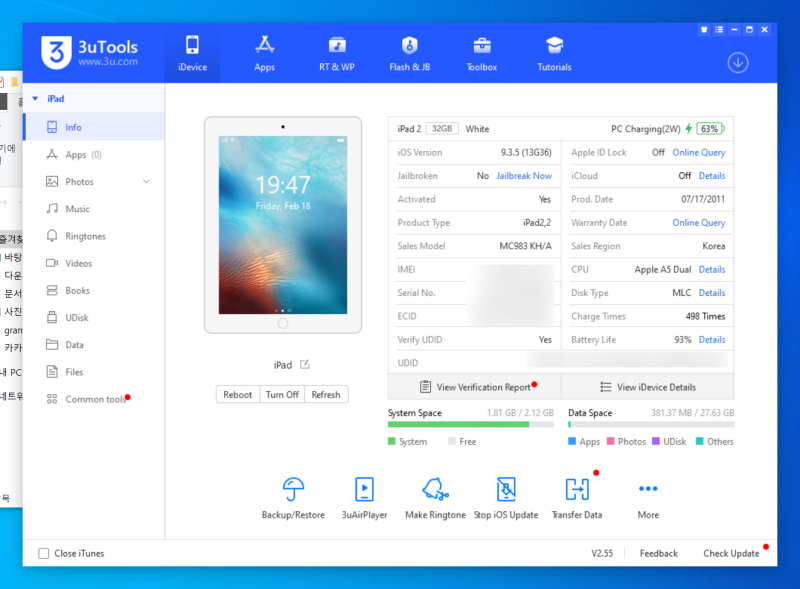Viewport: 800px width, 589px height.
Task: Open the Flash & JB panel
Action: pyautogui.click(x=410, y=52)
